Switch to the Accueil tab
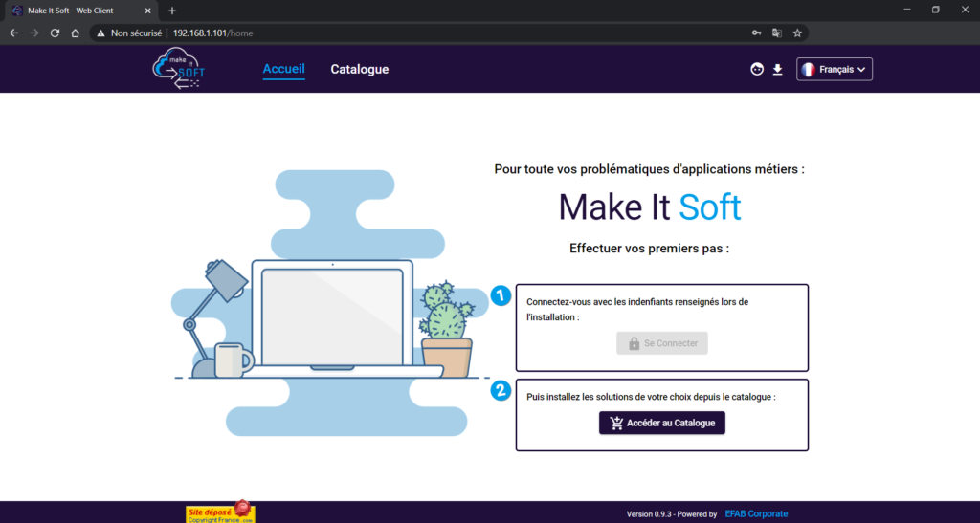Image resolution: width=980 pixels, height=523 pixels. 283,69
